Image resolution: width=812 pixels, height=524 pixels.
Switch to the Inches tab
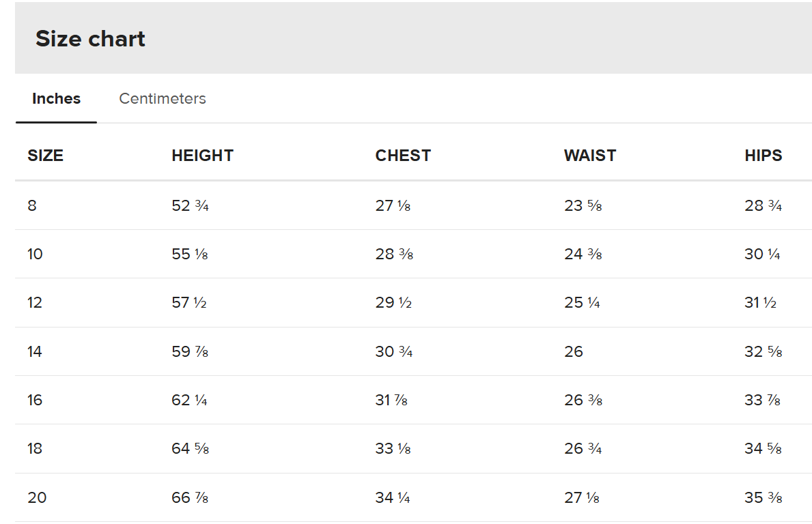(56, 99)
